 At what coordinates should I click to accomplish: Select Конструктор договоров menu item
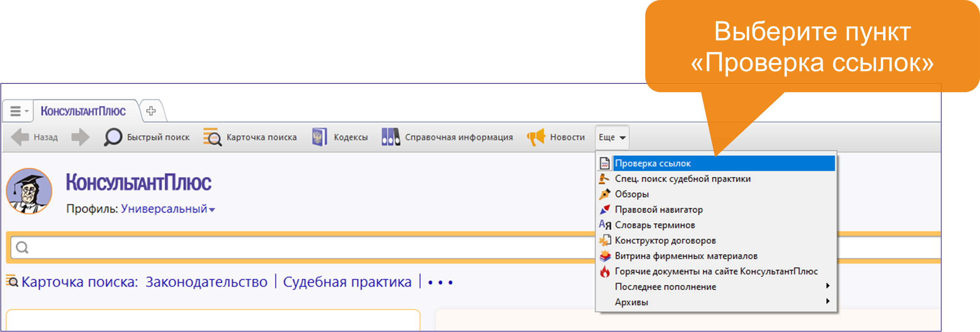665,241
